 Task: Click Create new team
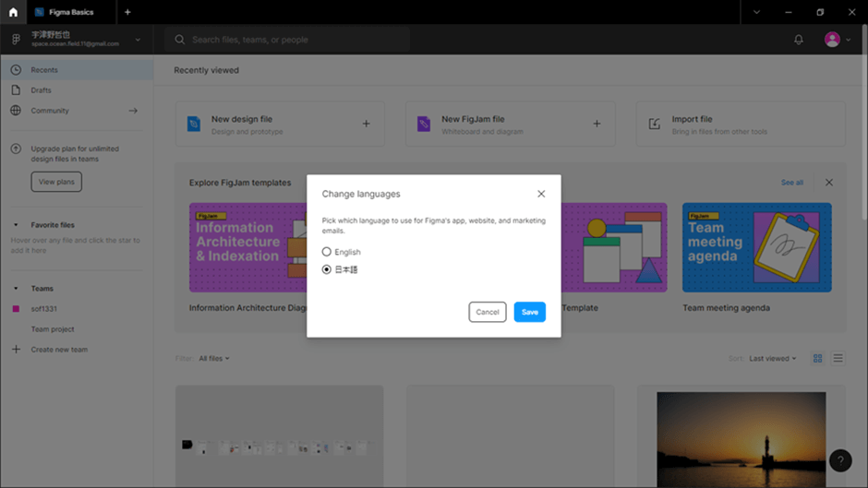(59, 350)
